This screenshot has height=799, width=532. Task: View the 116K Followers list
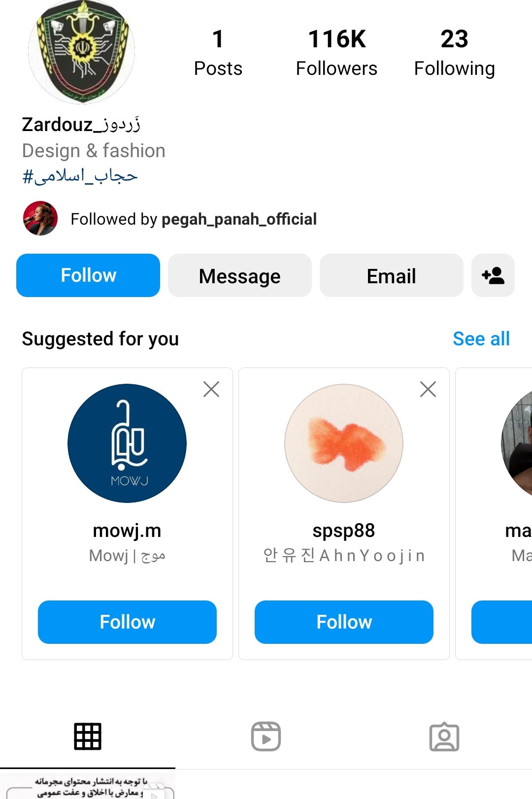tap(336, 52)
